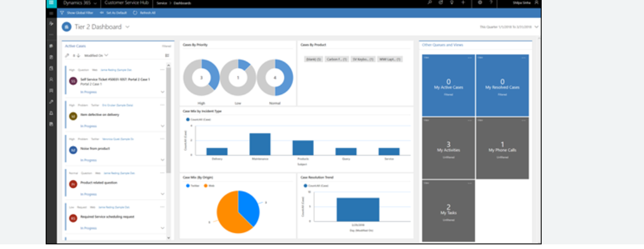This screenshot has height=249, width=644.
Task: Expand the Product related question card
Action: (162, 194)
